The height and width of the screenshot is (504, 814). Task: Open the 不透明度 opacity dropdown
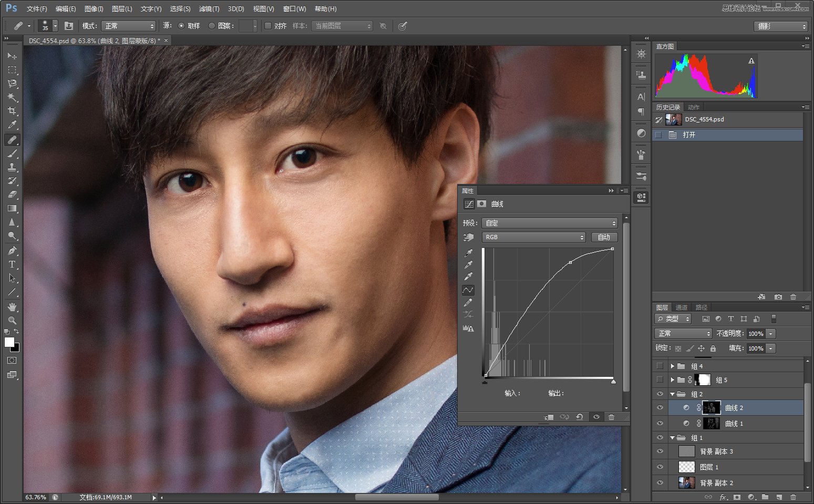[x=770, y=333]
